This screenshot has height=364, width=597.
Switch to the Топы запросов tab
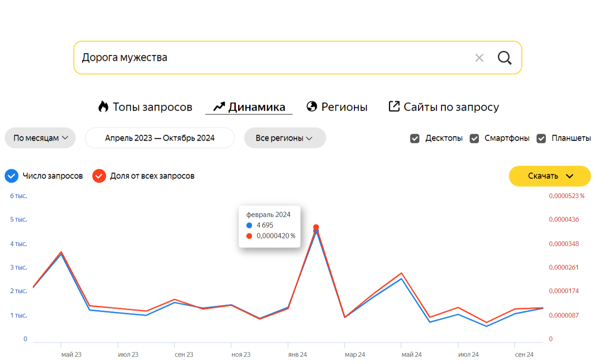[x=152, y=107]
